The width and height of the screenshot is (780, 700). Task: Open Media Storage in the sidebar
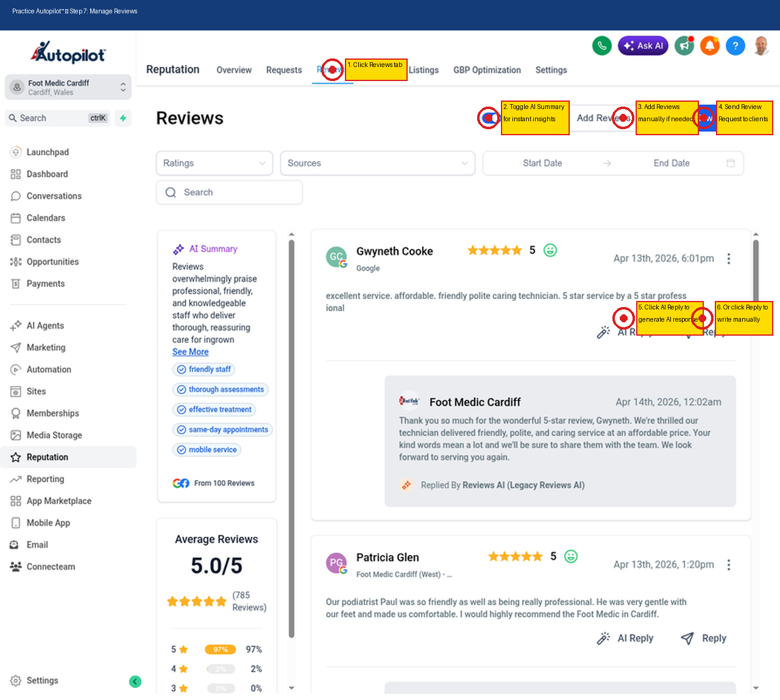coord(54,436)
